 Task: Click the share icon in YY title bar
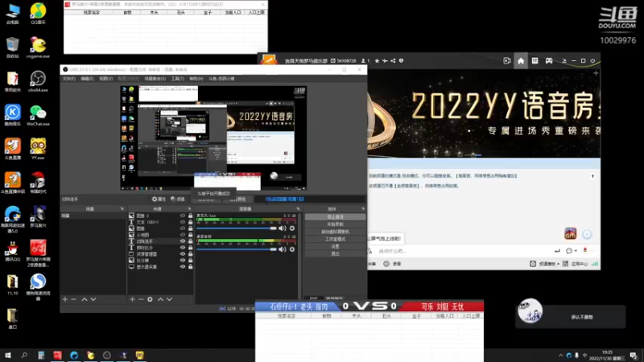pyautogui.click(x=393, y=61)
